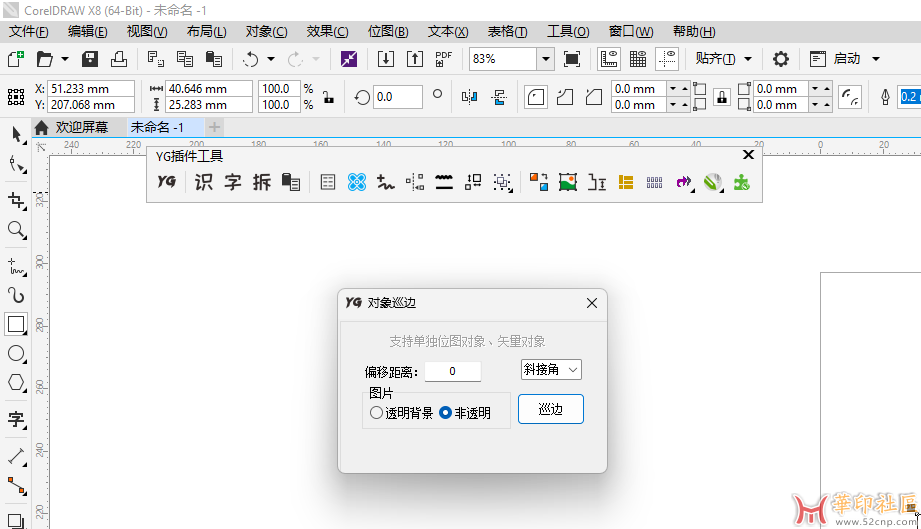
Task: Click the 识 icon in YG toolbar
Action: [203, 183]
